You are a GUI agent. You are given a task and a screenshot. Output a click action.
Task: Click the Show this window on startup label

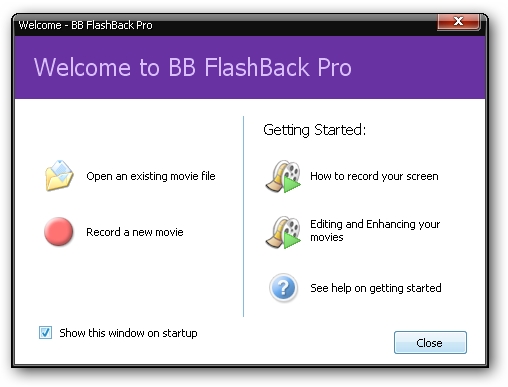tap(128, 333)
